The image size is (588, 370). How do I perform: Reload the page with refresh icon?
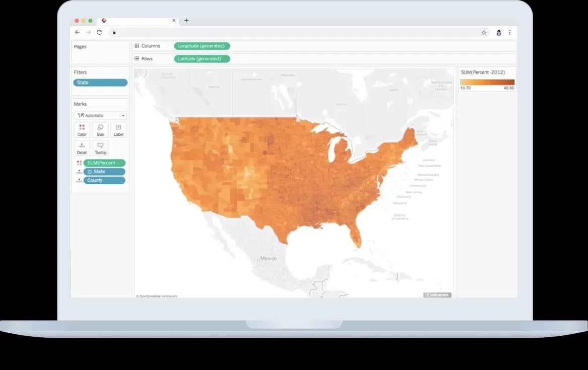pos(99,32)
